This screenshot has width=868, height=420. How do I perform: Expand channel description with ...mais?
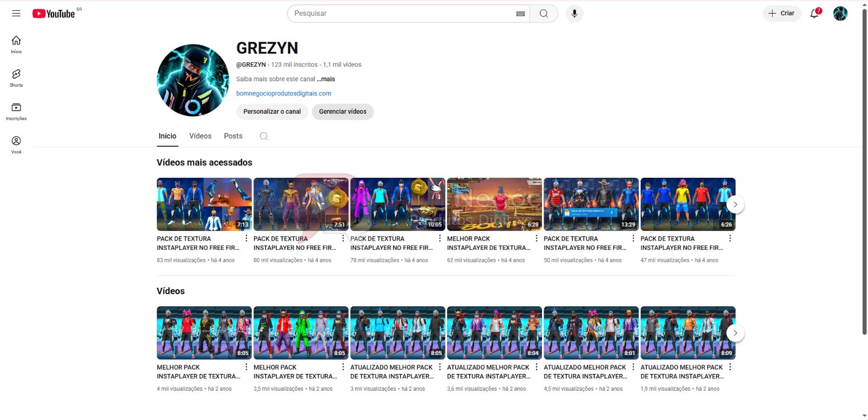[x=326, y=79]
